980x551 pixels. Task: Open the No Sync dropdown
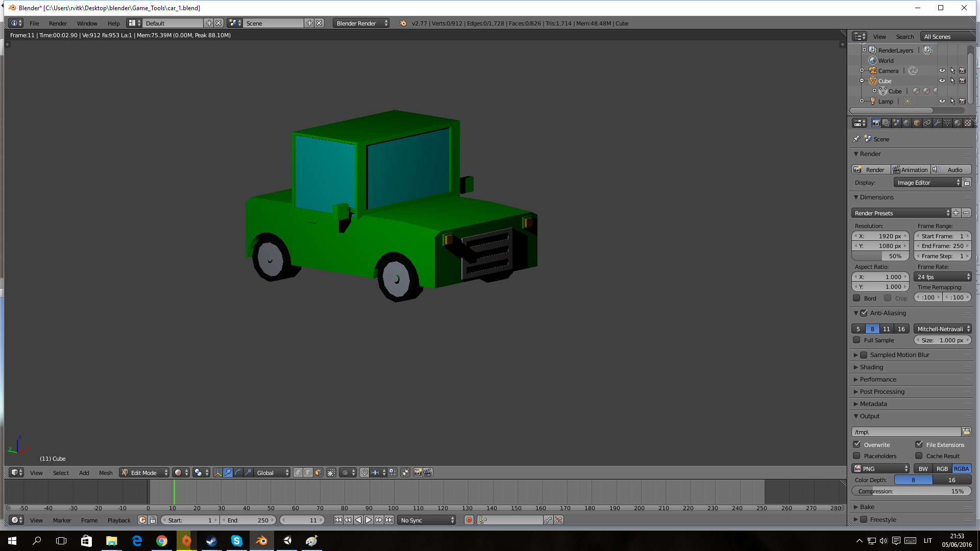tap(427, 520)
